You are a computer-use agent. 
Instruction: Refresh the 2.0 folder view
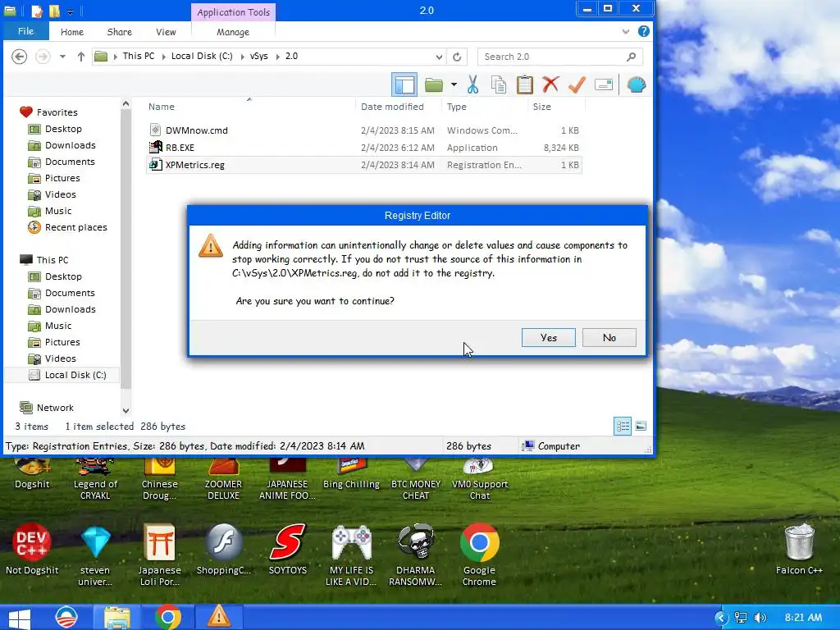(457, 57)
